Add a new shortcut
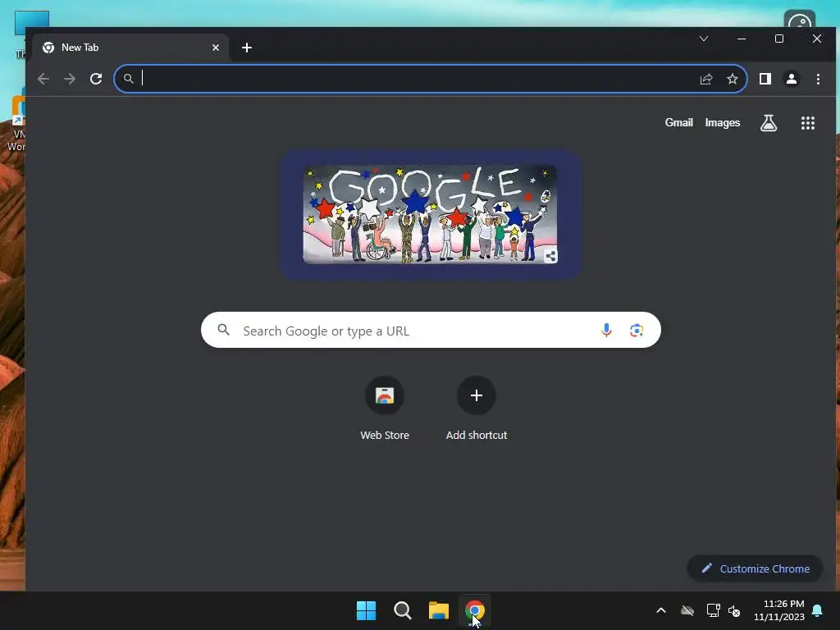The width and height of the screenshot is (840, 630). pyautogui.click(x=477, y=409)
